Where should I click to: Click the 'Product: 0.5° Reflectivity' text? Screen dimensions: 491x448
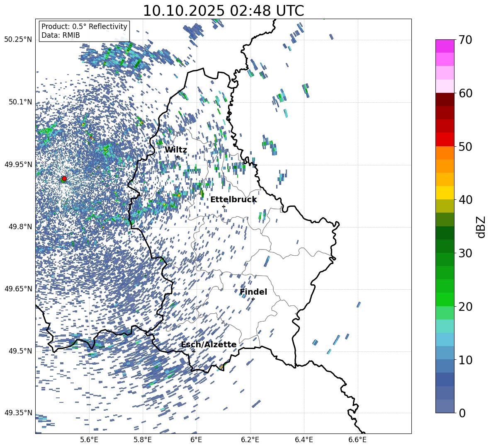[84, 26]
